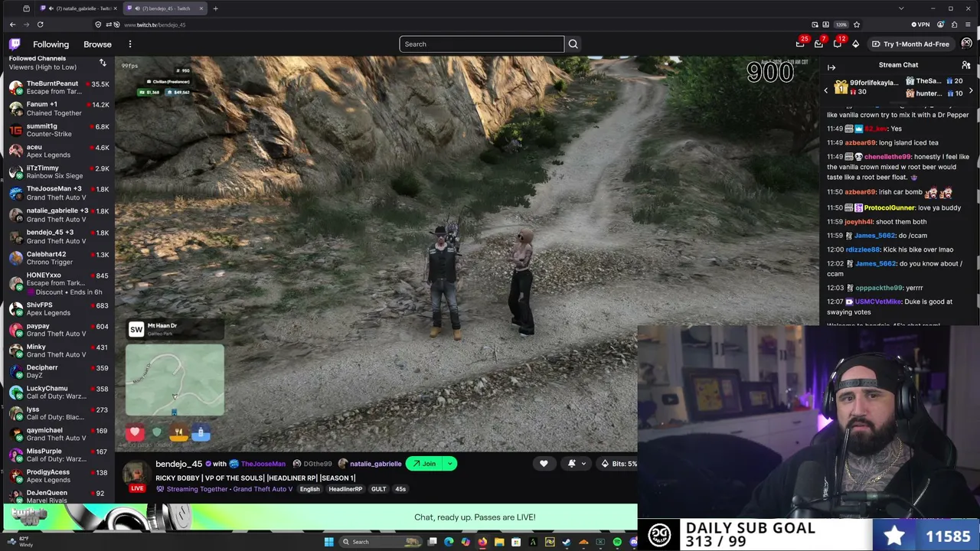Open Prime loot crown icon with 25 badge
This screenshot has height=551, width=980.
coord(800,44)
